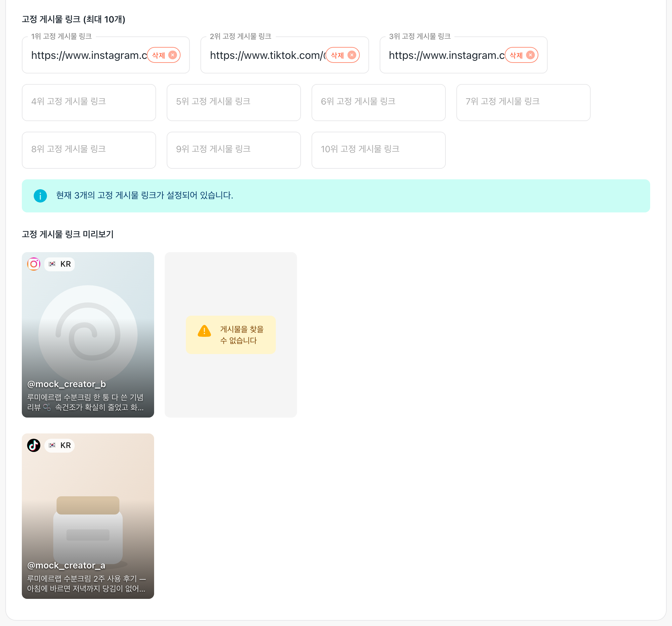Click the mock_creator_b caption about 수분크림 한 통
Screen dimensions: 672x626
click(x=86, y=402)
